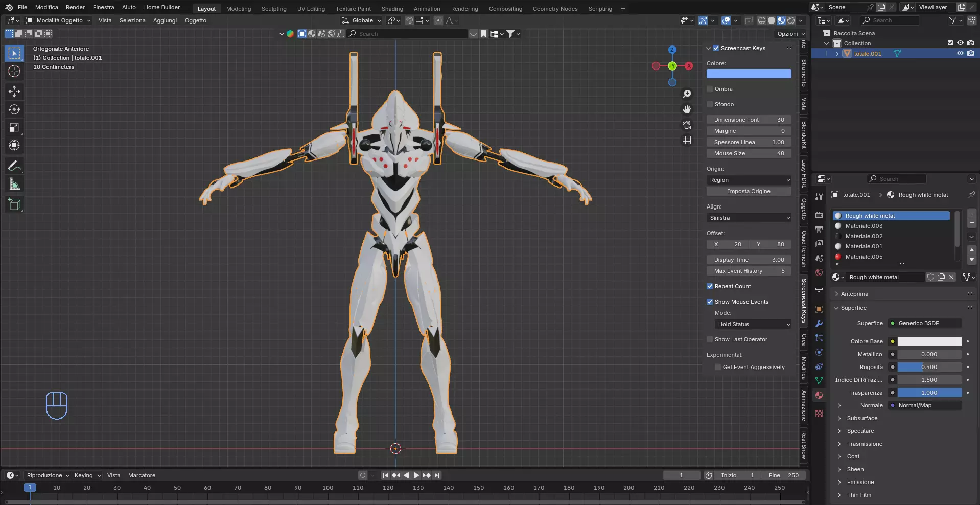Open the Riproduzione timeline menu
This screenshot has height=505, width=980.
tap(48, 475)
